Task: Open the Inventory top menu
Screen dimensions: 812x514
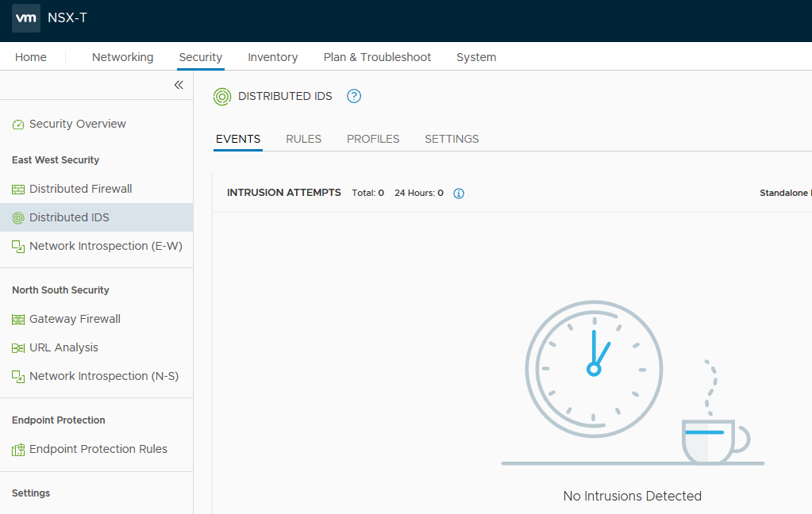Action: (272, 57)
